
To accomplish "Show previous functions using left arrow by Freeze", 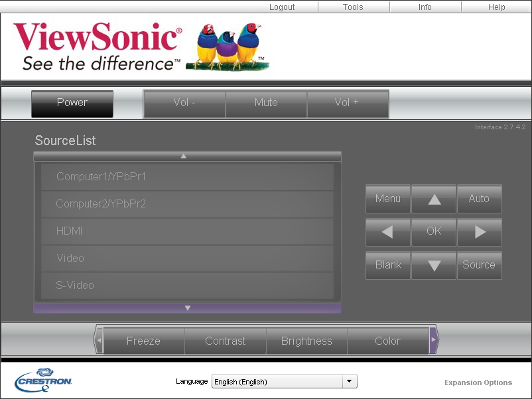I will click(x=98, y=339).
